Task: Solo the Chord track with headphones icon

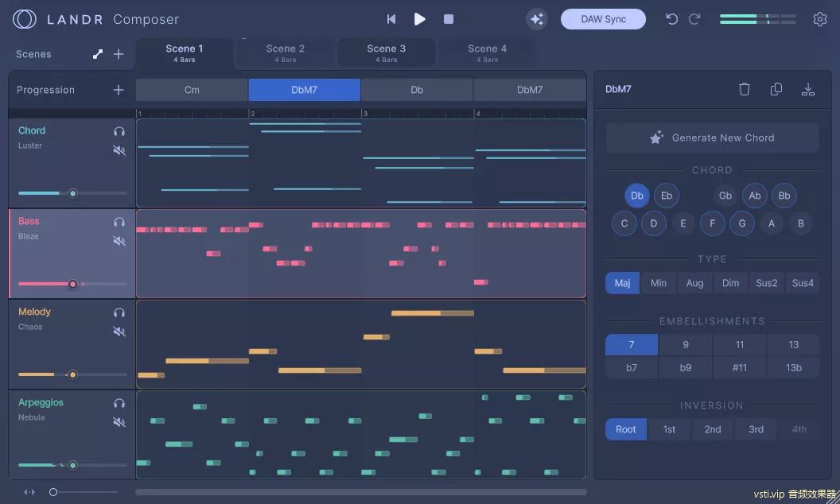Action: 119,131
